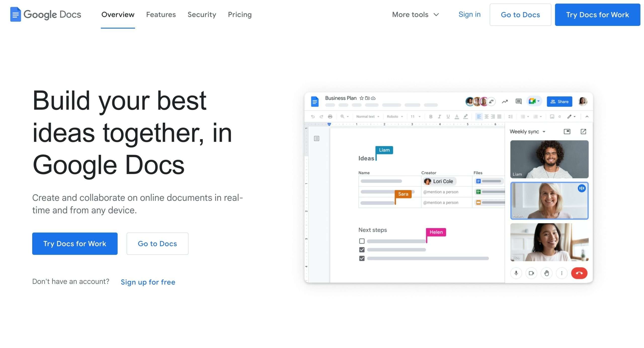The image size is (644, 348).
Task: Select the justify align icon
Action: click(499, 117)
